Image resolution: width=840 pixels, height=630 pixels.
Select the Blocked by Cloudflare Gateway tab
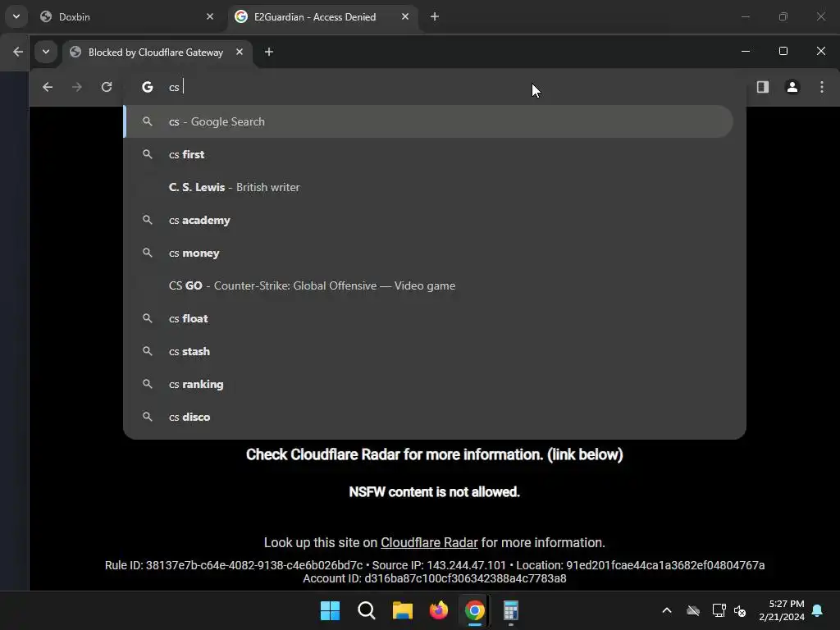pos(157,52)
